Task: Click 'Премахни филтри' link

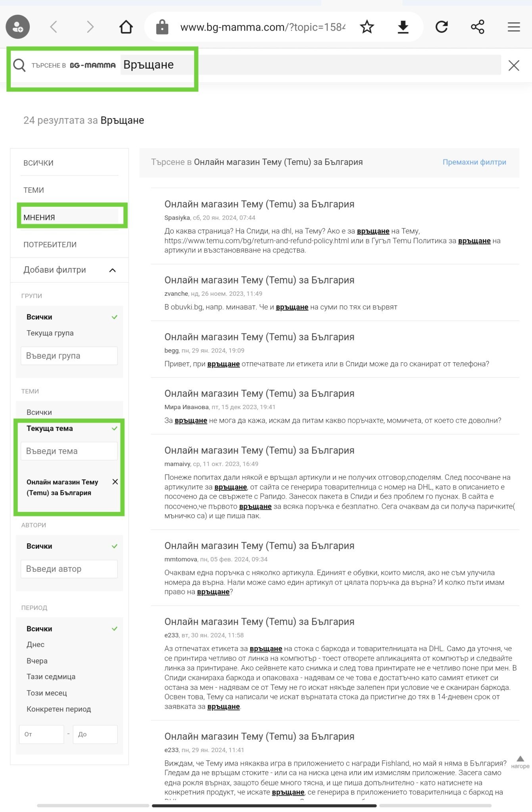Action: [474, 162]
